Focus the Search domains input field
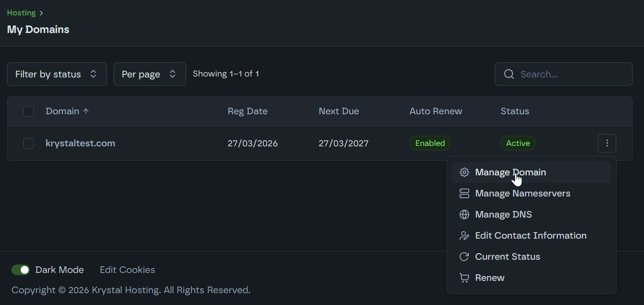Screen dimensions: 644x305 pos(572,74)
